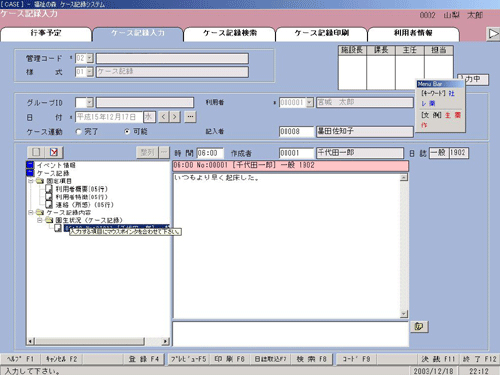Click the yellow note icon beside the lower text box

(x=419, y=327)
